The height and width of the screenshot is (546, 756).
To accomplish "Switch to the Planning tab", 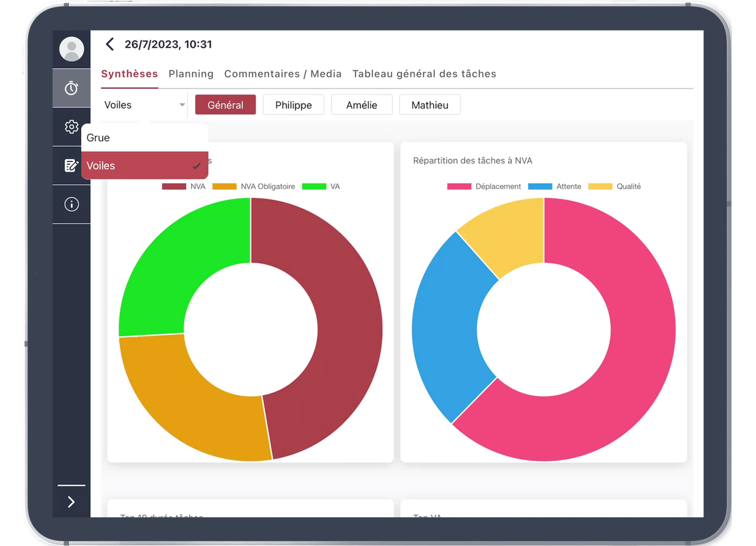I will [x=191, y=74].
